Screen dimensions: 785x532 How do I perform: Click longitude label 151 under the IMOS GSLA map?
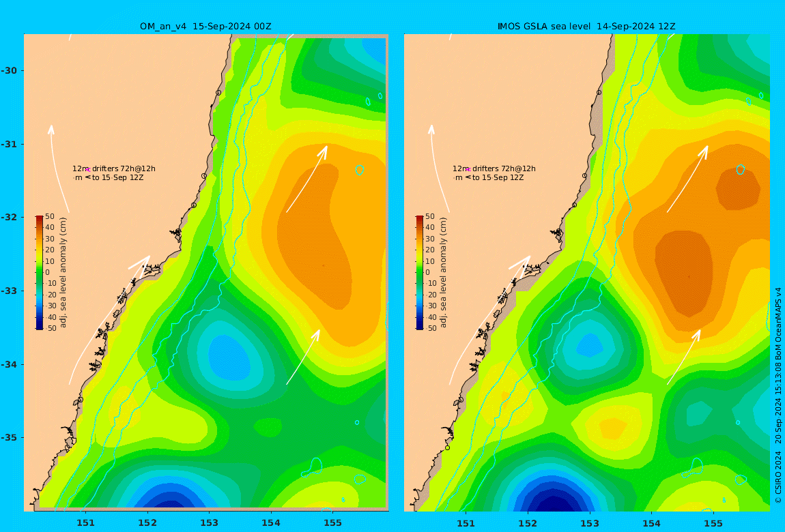(466, 523)
